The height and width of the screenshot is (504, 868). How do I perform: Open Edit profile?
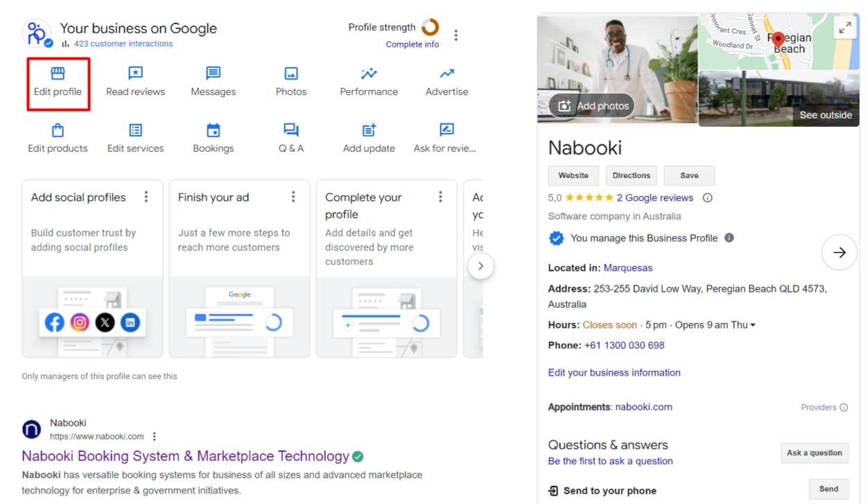(58, 83)
